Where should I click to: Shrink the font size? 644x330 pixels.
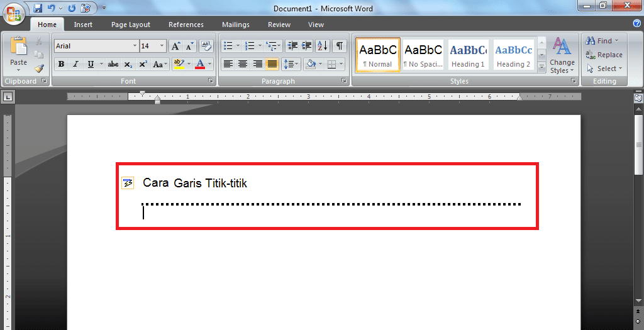189,46
